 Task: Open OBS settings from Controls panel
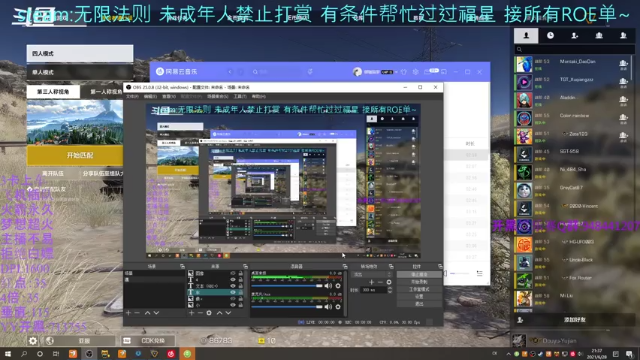[x=419, y=296]
